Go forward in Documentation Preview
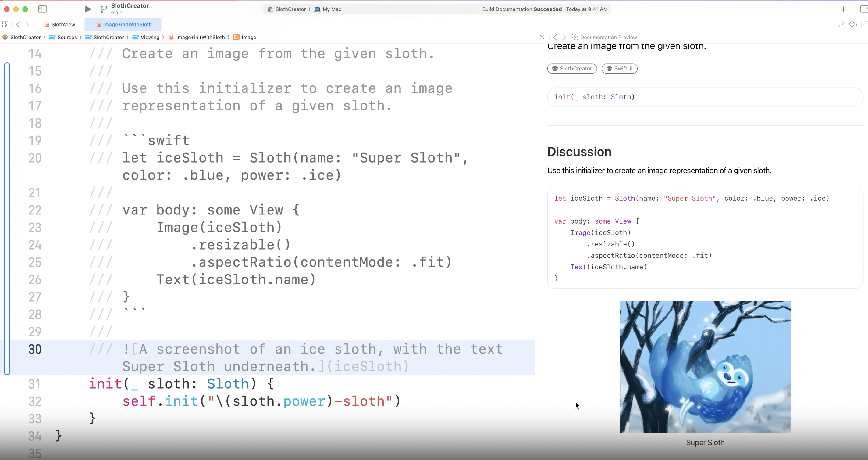Viewport: 868px width, 460px height. point(564,37)
